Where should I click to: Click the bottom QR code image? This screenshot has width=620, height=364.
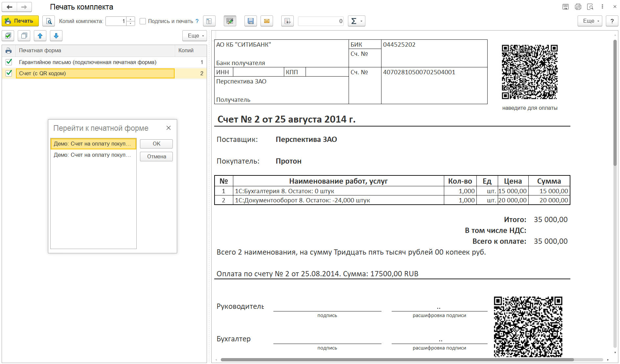click(x=528, y=327)
